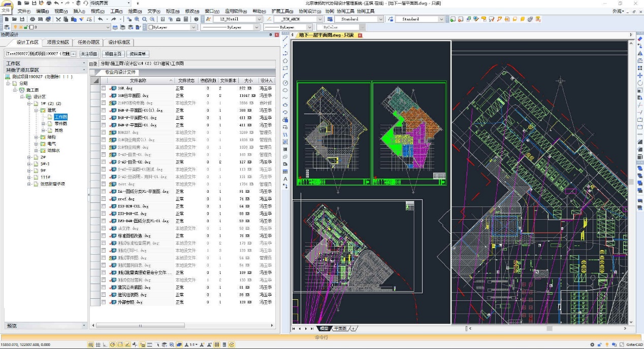Image resolution: width=644 pixels, height=349 pixels.
Task: Click the Help question mark icon
Action: tap(196, 19)
